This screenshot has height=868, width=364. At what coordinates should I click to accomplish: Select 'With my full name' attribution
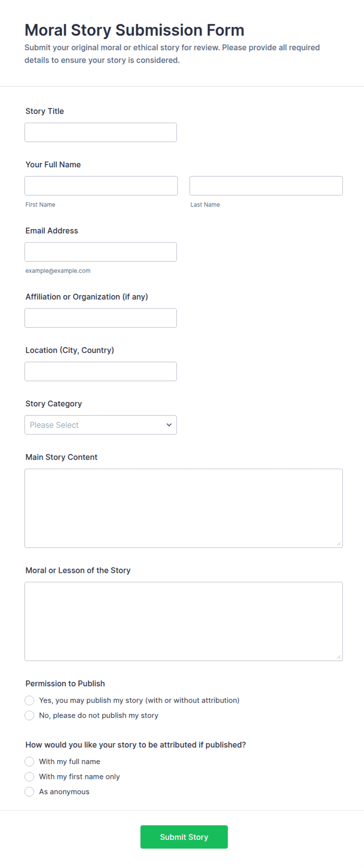pos(29,761)
